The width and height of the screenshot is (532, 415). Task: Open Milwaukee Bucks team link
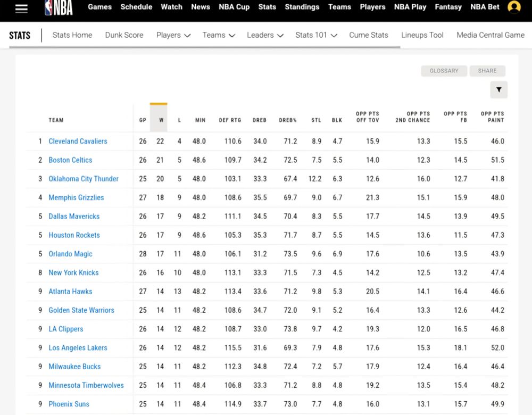coord(74,367)
